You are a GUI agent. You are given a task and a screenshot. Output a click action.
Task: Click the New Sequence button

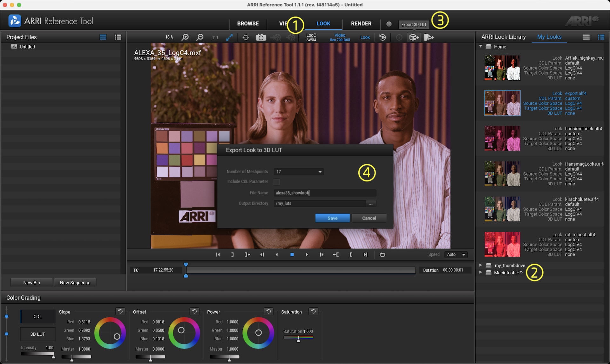point(75,283)
